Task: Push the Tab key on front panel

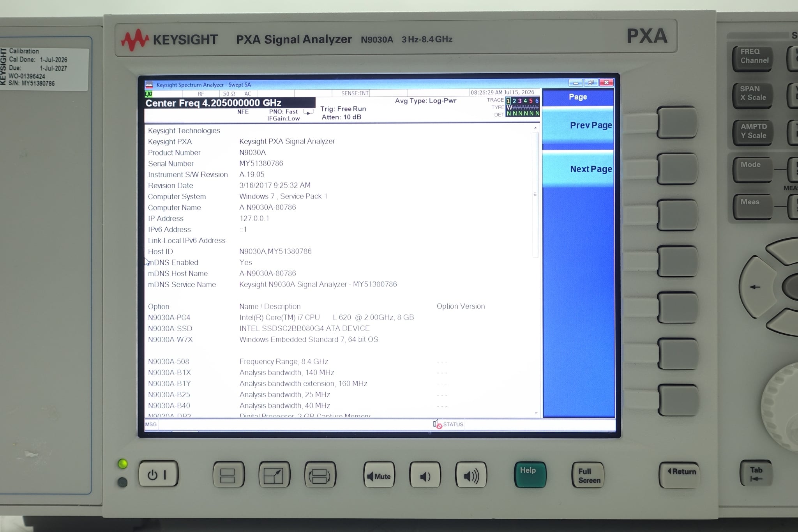Action: pyautogui.click(x=756, y=474)
